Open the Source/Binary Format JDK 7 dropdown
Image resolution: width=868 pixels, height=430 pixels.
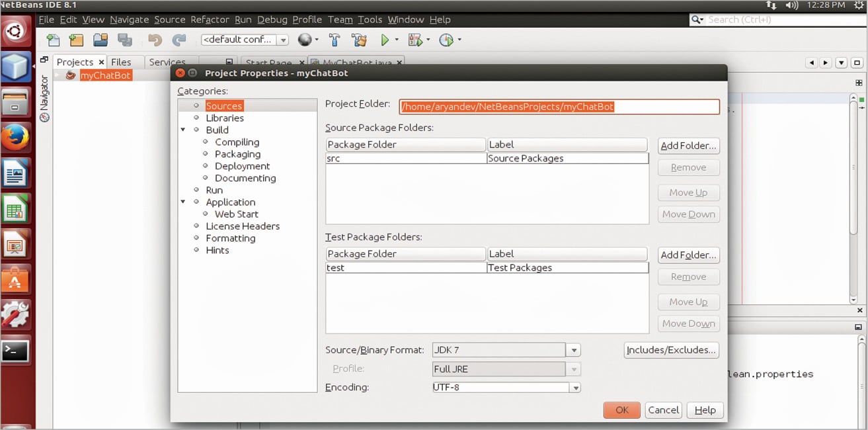point(573,350)
